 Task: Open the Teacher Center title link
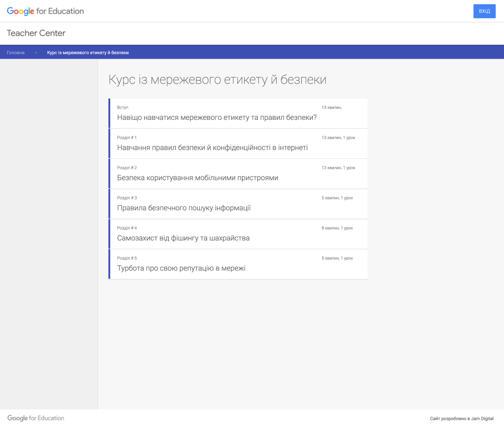(x=36, y=33)
